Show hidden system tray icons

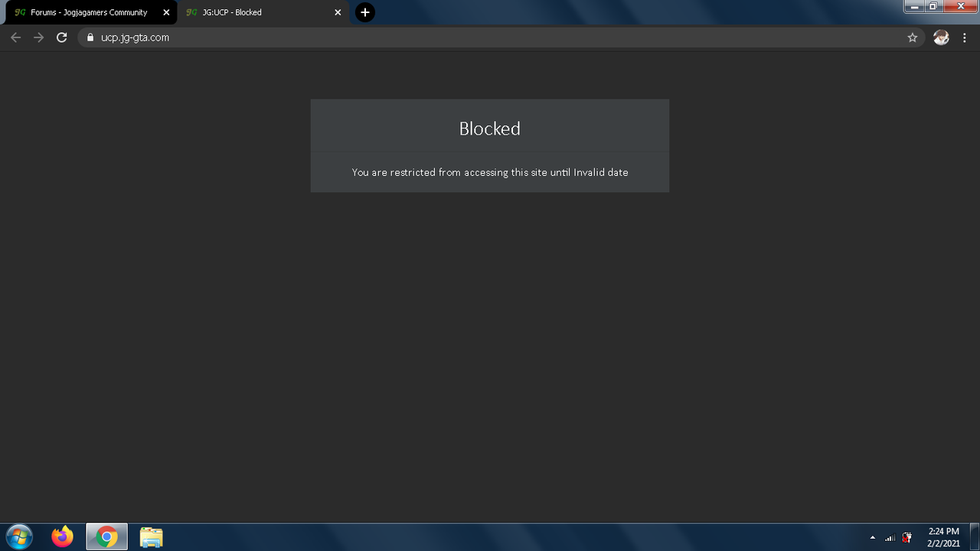coord(872,538)
